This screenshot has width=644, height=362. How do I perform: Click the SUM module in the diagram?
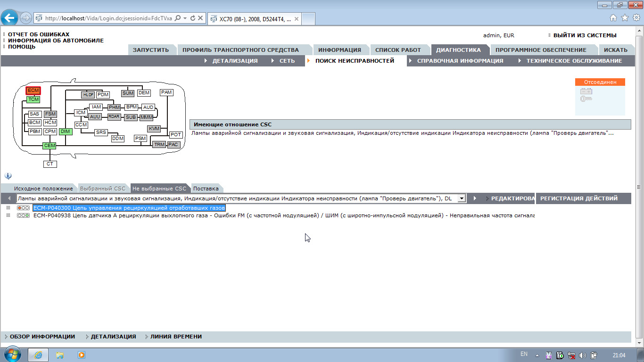[128, 93]
